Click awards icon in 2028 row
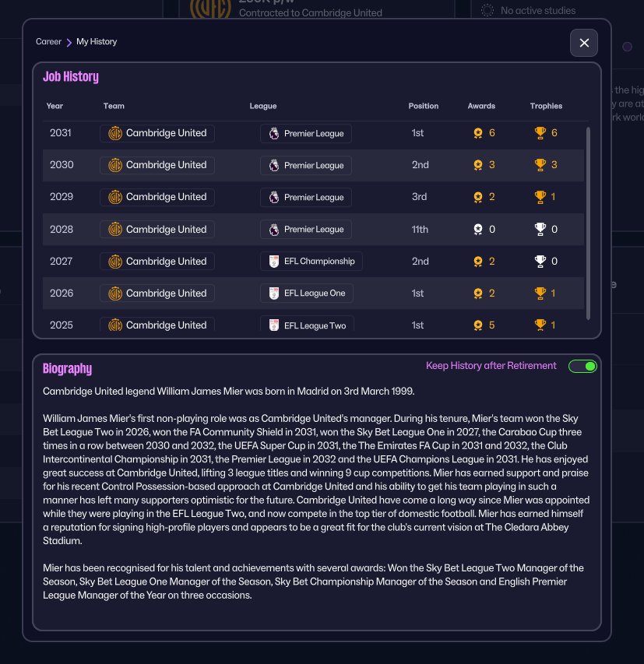 [478, 230]
